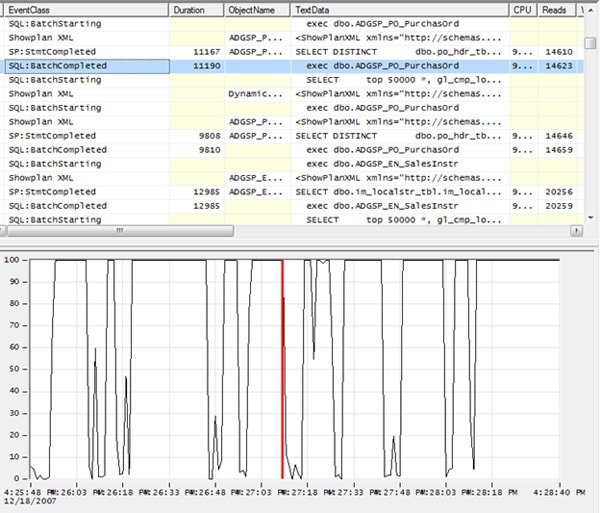Select the SQL:BatchCompleted row with reads 20259
This screenshot has height=513, width=600.
pos(294,206)
